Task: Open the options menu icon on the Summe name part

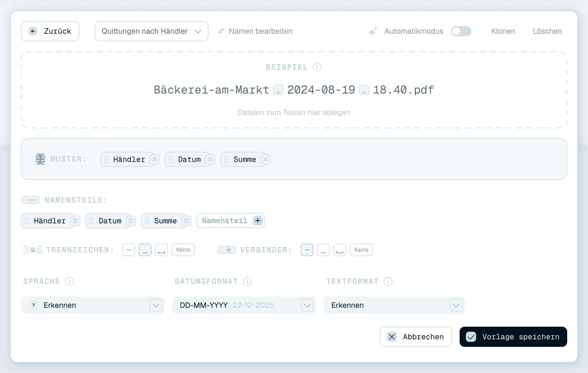Action: (186, 221)
